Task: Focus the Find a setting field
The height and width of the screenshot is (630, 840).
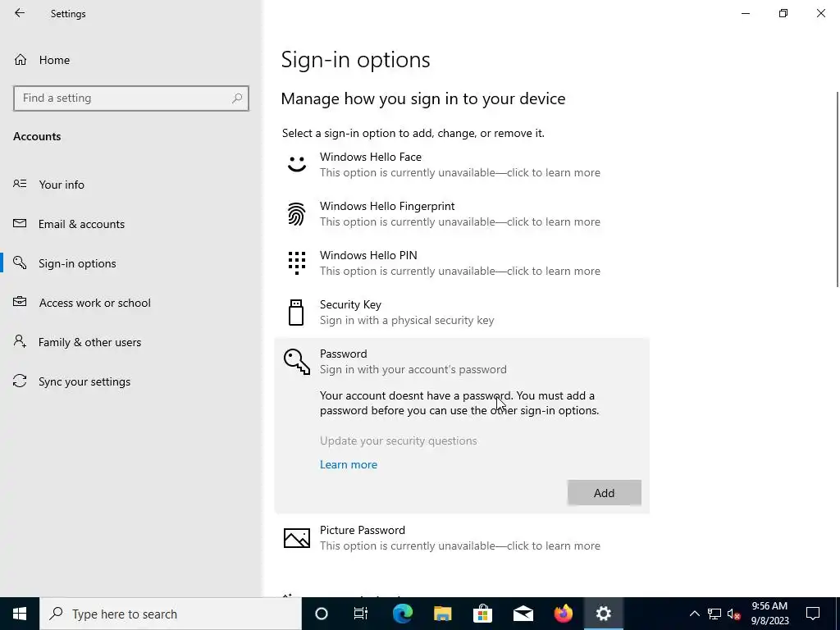Action: [x=130, y=98]
